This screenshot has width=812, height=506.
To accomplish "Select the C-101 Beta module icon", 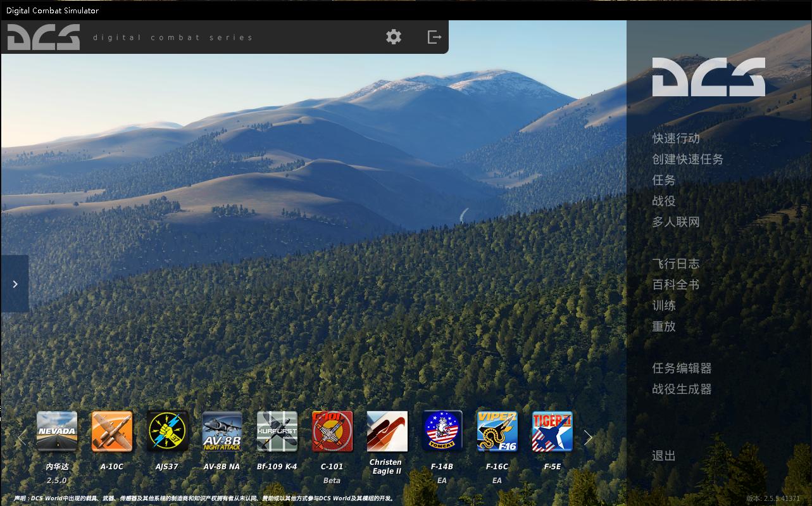I will [x=332, y=431].
